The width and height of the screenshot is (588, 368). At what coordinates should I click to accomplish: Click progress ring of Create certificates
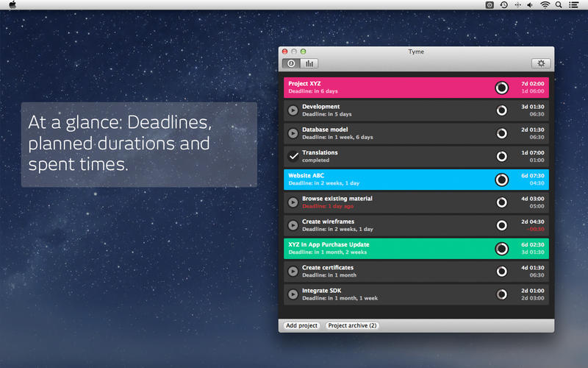pyautogui.click(x=501, y=271)
